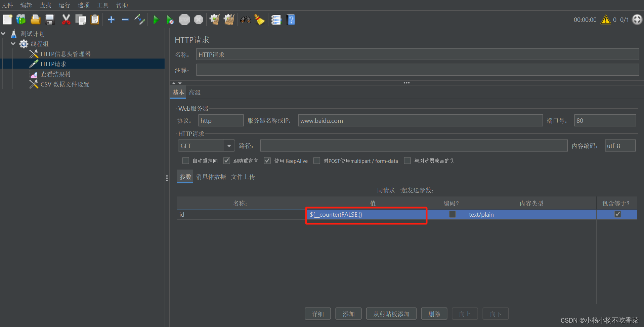Open the Templates icon in toolbar
Viewport: 644px width, 327px height.
(21, 20)
